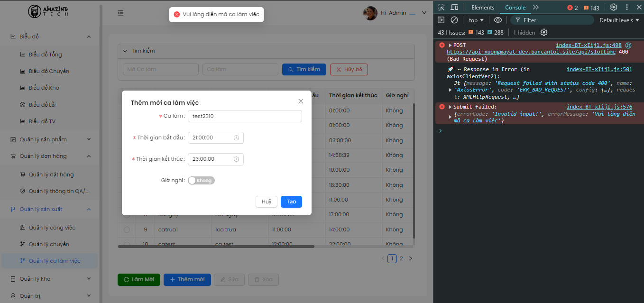Click the DevTools inspect element icon
The height and width of the screenshot is (303, 644).
click(441, 7)
